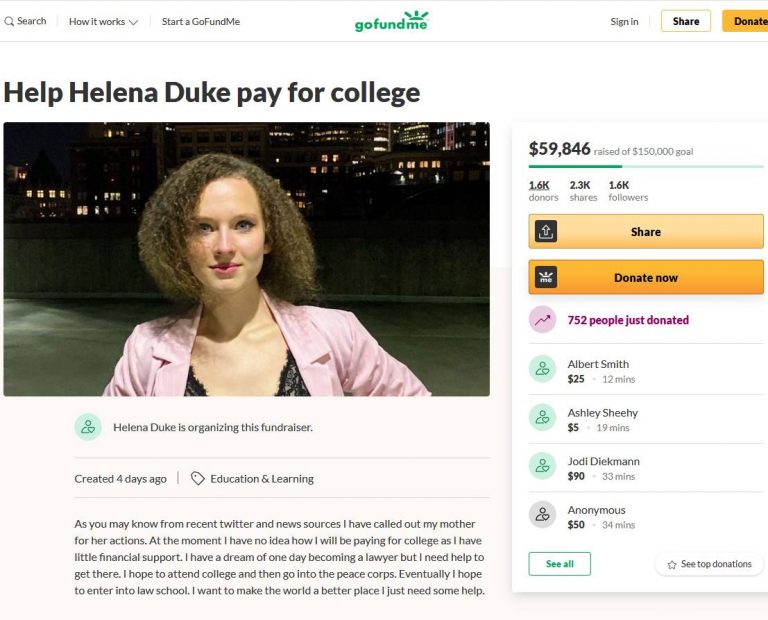Open the Education & Learning category link
Screen dimensions: 768x620
262,479
